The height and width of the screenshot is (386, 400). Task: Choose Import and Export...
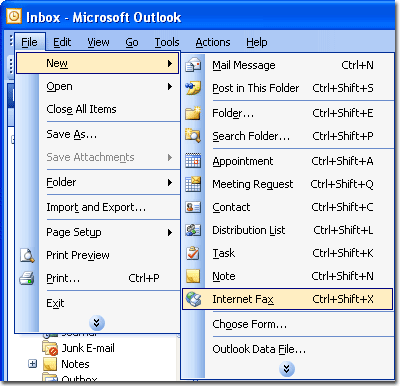[98, 207]
